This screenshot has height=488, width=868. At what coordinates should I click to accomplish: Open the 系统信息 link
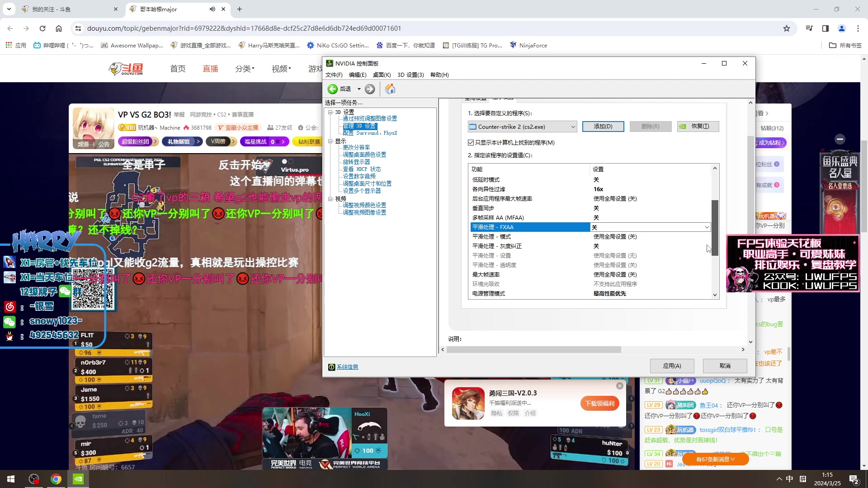[x=347, y=367]
